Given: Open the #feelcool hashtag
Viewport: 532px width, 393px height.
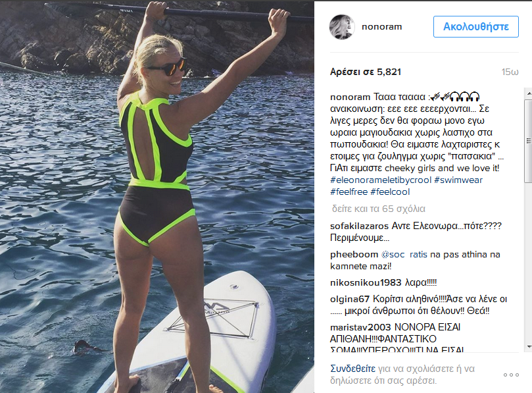Looking at the screenshot, I should tap(390, 192).
